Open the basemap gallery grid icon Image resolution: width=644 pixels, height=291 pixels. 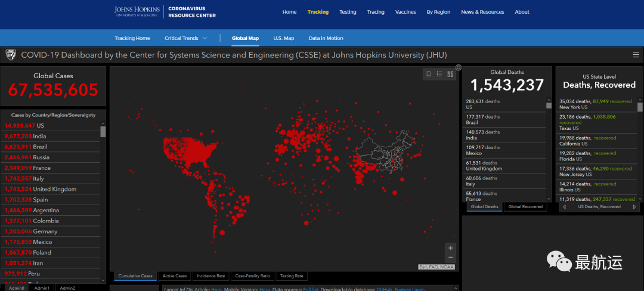[450, 74]
